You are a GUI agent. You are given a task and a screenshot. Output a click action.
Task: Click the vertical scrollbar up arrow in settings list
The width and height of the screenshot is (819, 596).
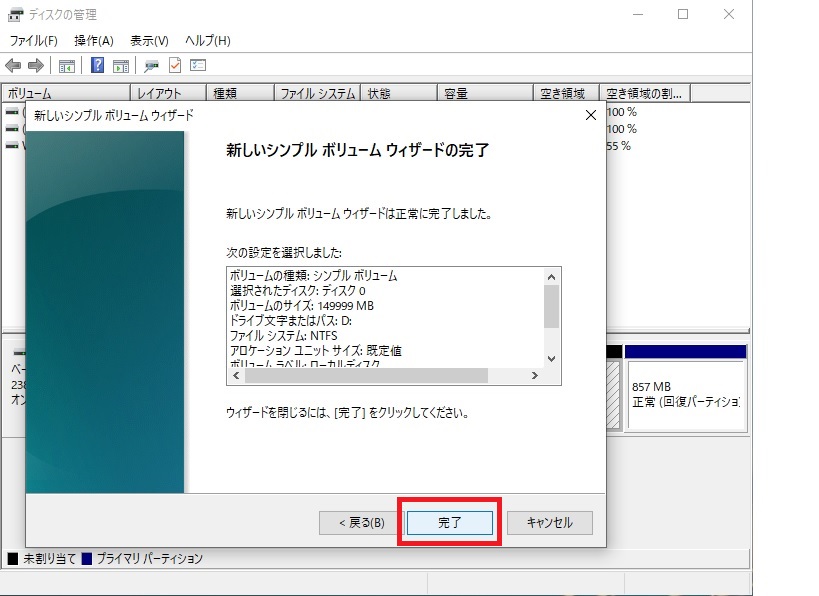pyautogui.click(x=549, y=276)
